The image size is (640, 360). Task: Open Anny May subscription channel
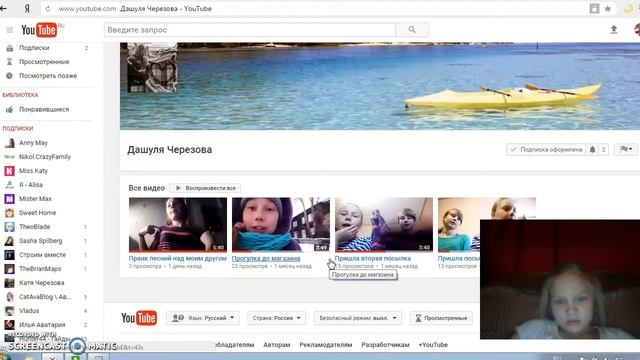33,142
